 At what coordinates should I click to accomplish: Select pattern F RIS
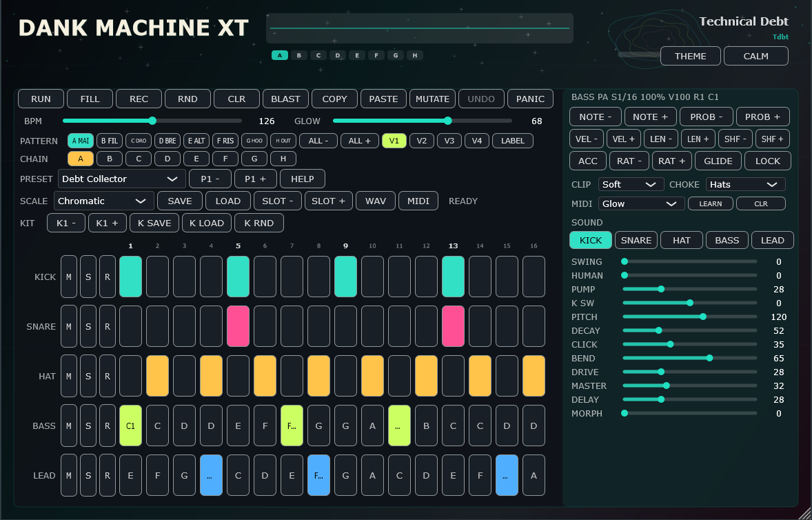tap(225, 141)
